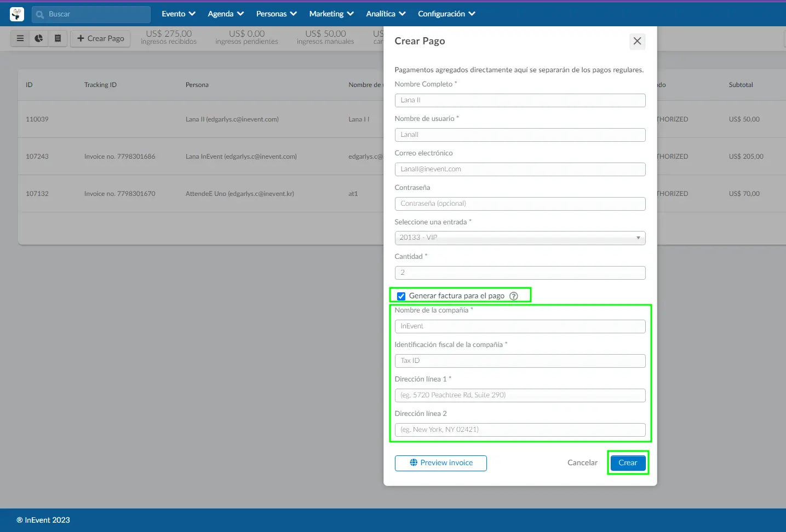Click Lana InEvent person cell
This screenshot has height=532, width=786.
click(x=241, y=157)
